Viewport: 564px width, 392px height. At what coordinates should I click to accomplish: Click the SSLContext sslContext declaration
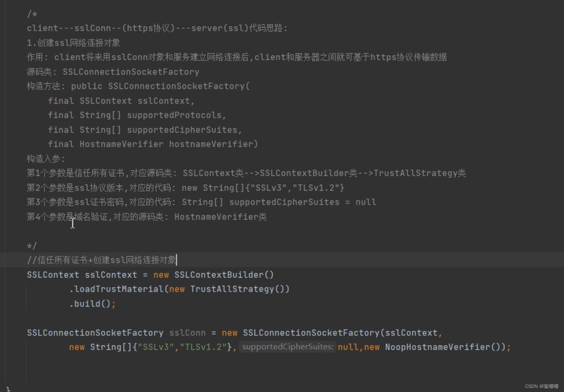[82, 275]
